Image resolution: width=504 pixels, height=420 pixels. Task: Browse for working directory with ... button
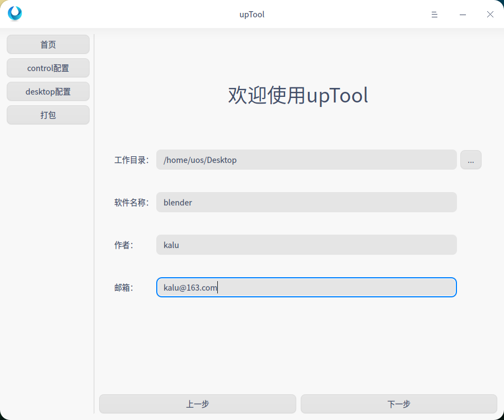tap(470, 160)
